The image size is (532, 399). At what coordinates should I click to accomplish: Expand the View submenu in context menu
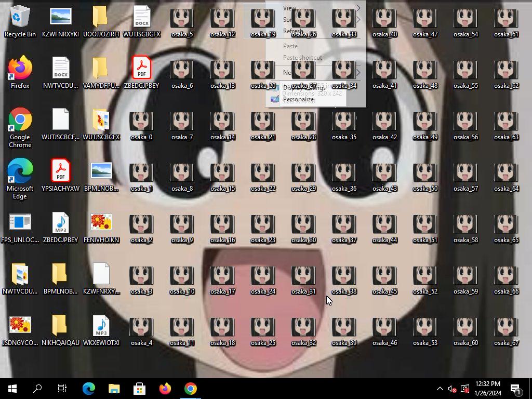point(315,8)
